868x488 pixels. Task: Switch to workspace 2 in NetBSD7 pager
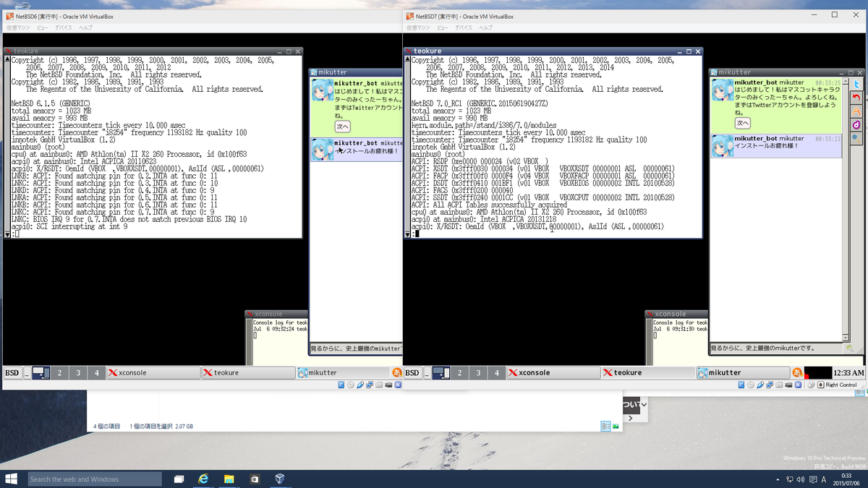459,373
